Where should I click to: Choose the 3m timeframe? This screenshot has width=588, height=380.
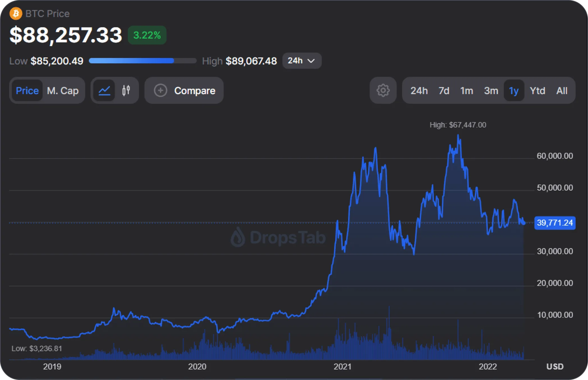pos(491,91)
